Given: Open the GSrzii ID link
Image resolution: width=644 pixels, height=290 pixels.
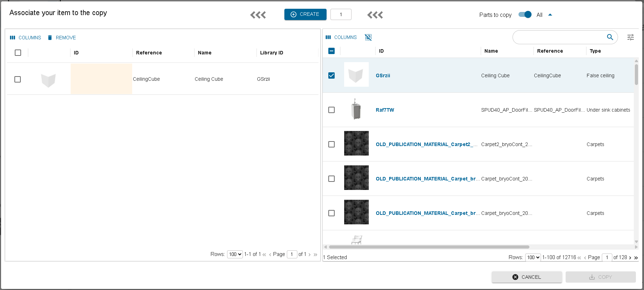Looking at the screenshot, I should [383, 75].
